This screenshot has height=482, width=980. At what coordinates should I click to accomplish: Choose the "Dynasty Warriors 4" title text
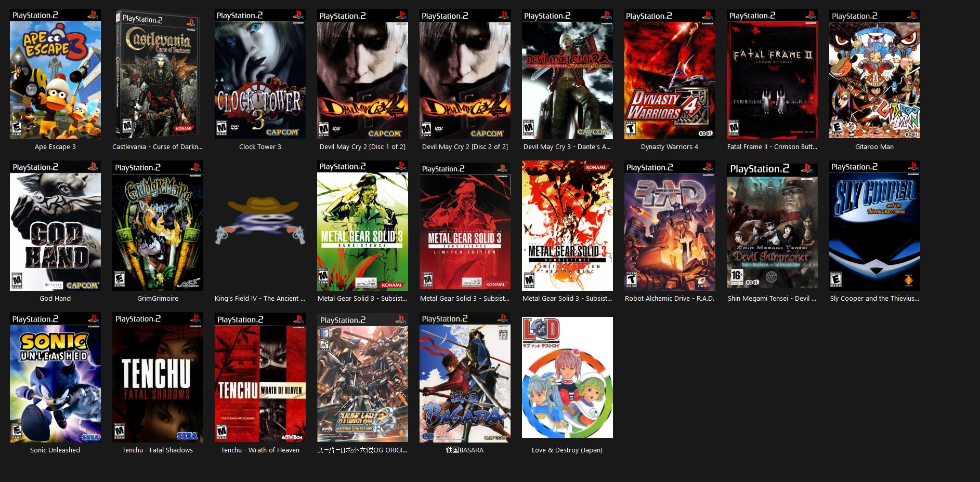point(670,147)
